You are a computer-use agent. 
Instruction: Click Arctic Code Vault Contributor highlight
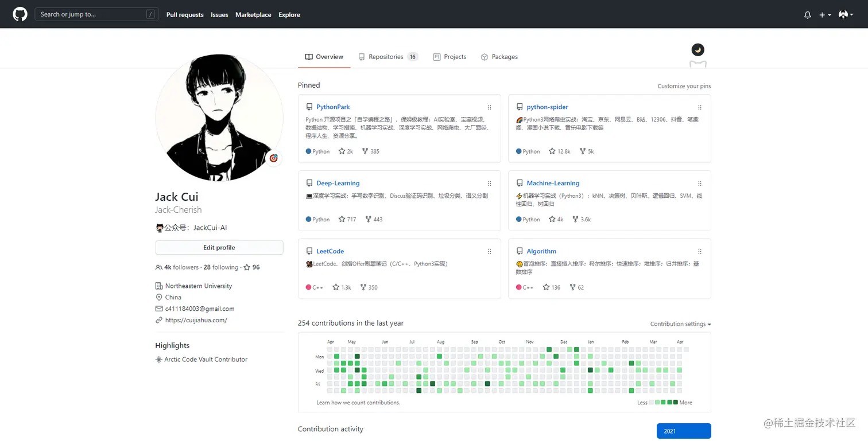tap(206, 360)
